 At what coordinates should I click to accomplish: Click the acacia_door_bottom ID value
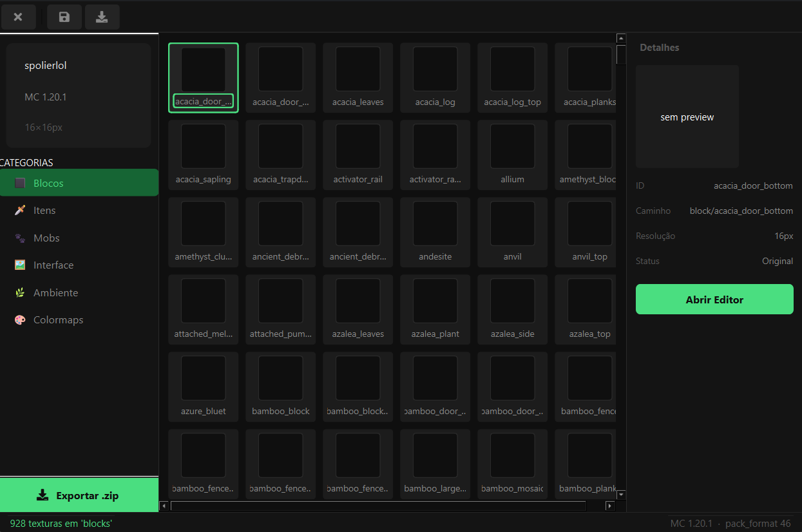click(x=753, y=185)
